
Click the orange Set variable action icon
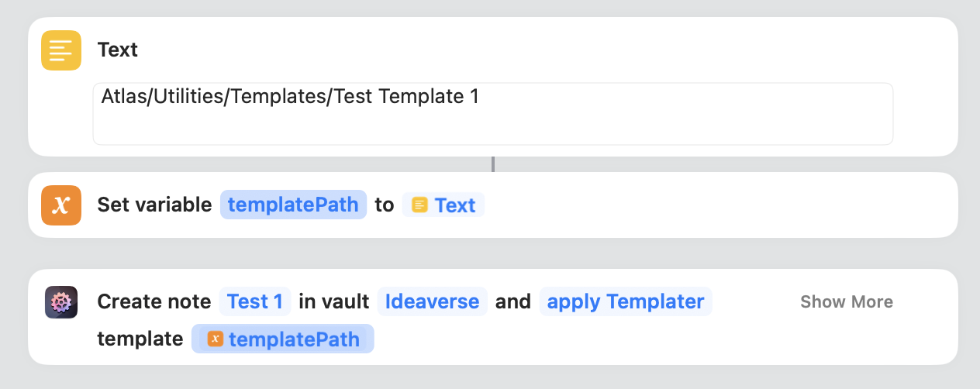[61, 205]
